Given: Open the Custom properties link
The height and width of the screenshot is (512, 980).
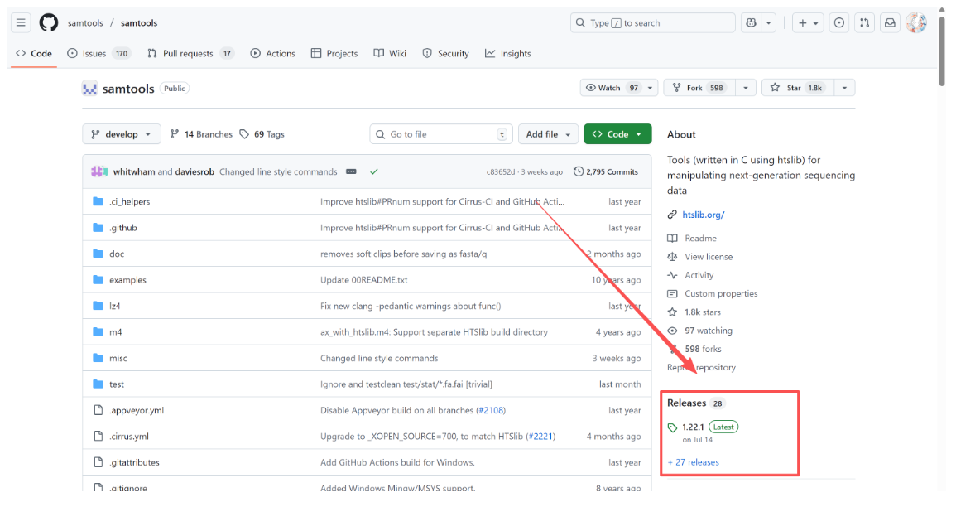Looking at the screenshot, I should pyautogui.click(x=721, y=293).
